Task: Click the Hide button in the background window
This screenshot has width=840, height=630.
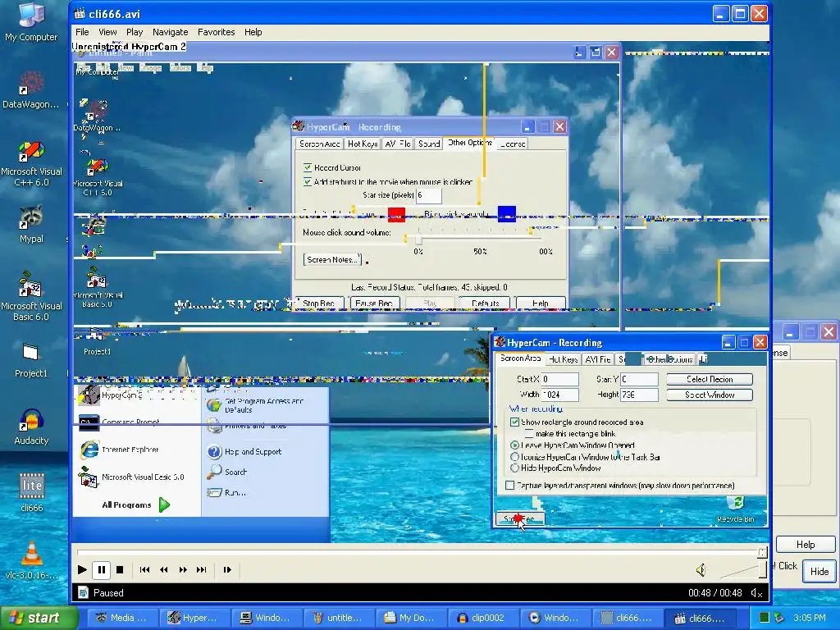Action: [x=819, y=571]
